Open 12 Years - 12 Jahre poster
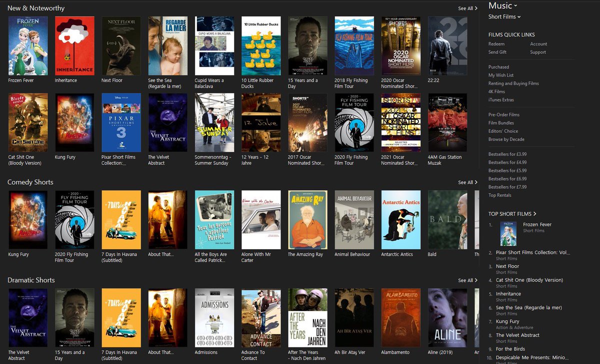Image resolution: width=600 pixels, height=364 pixels. tap(261, 122)
